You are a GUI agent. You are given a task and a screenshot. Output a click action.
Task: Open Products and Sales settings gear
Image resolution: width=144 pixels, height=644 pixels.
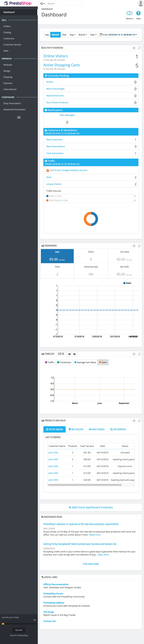pos(134,421)
